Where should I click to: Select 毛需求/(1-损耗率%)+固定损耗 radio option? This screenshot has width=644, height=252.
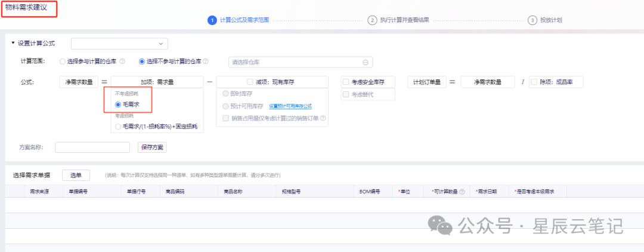(x=118, y=126)
